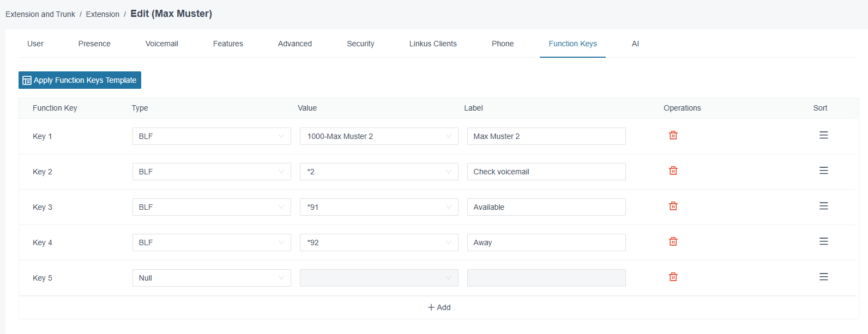Add a new function key row
868x334 pixels.
[x=439, y=307]
